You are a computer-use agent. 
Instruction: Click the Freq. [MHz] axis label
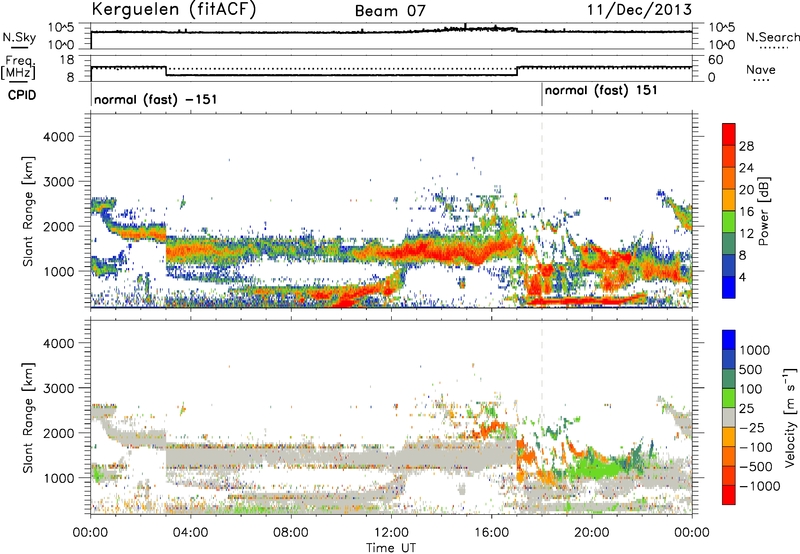(x=18, y=68)
